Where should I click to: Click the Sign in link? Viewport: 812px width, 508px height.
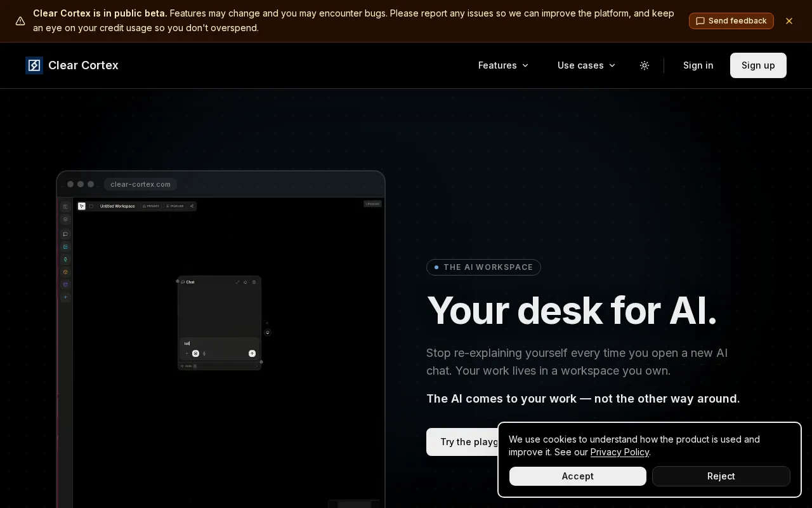click(698, 65)
